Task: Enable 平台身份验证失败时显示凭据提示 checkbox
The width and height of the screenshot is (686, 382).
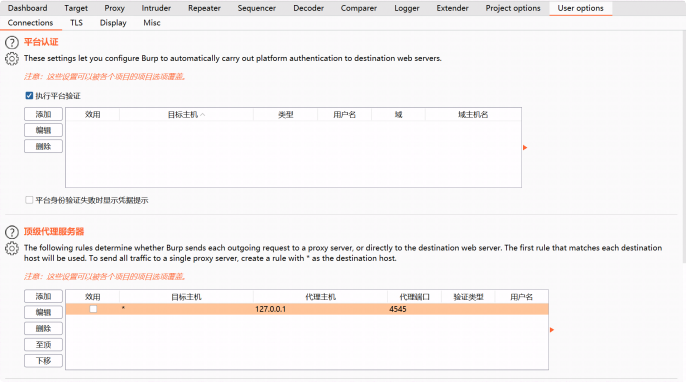Action: click(x=29, y=200)
